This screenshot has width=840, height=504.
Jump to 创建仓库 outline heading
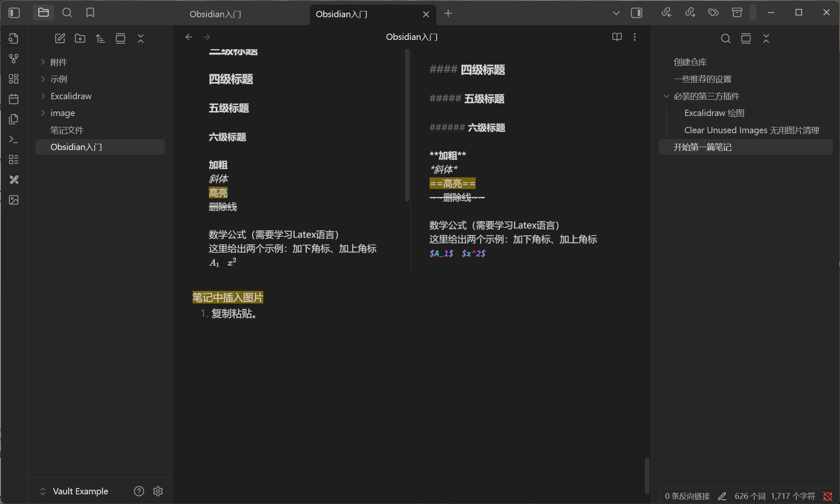[690, 62]
